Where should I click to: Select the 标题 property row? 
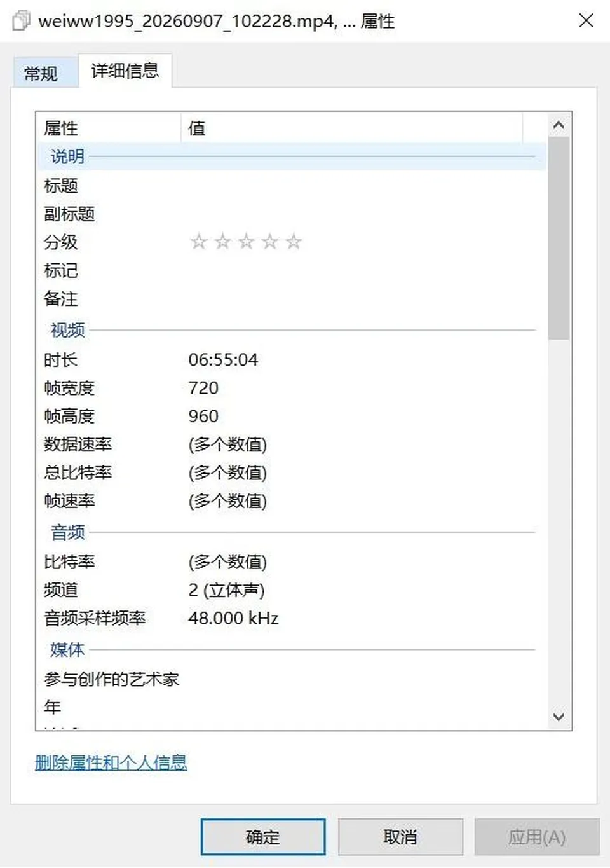point(291,186)
